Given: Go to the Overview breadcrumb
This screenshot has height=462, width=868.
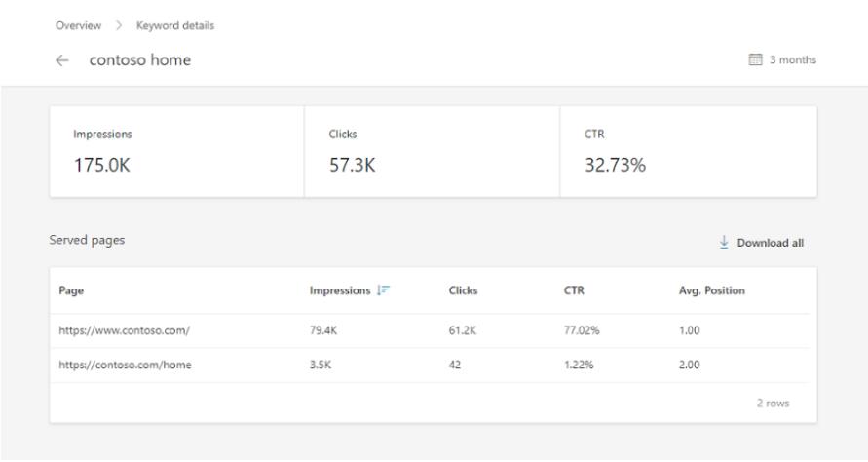Looking at the screenshot, I should 78,25.
